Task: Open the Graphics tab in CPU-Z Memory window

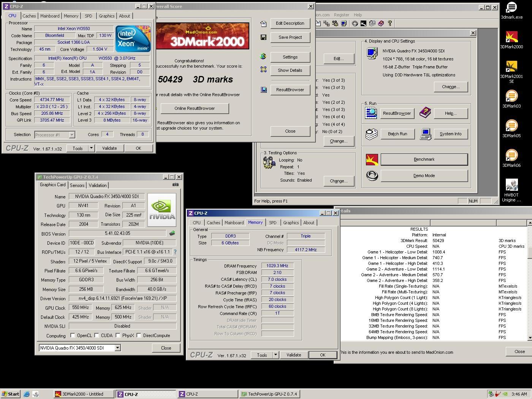Action: tap(291, 223)
